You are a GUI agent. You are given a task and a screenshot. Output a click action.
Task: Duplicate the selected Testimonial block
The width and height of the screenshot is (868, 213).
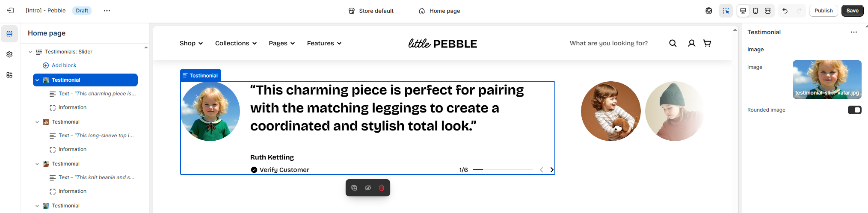click(x=354, y=188)
